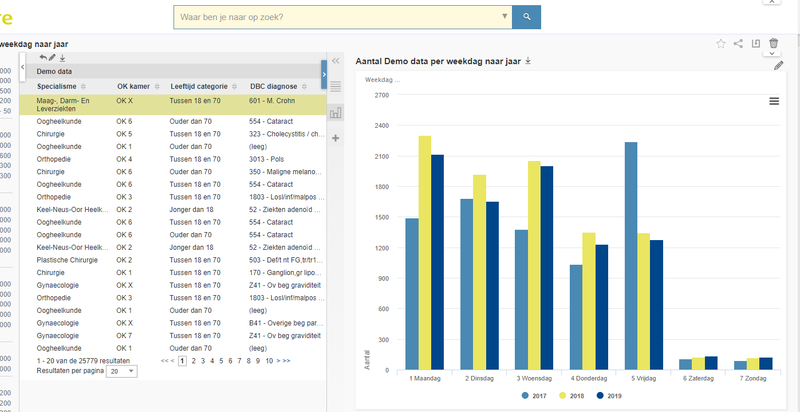The height and width of the screenshot is (412, 800).
Task: Click the undo arrow above Demo data
Action: click(43, 58)
